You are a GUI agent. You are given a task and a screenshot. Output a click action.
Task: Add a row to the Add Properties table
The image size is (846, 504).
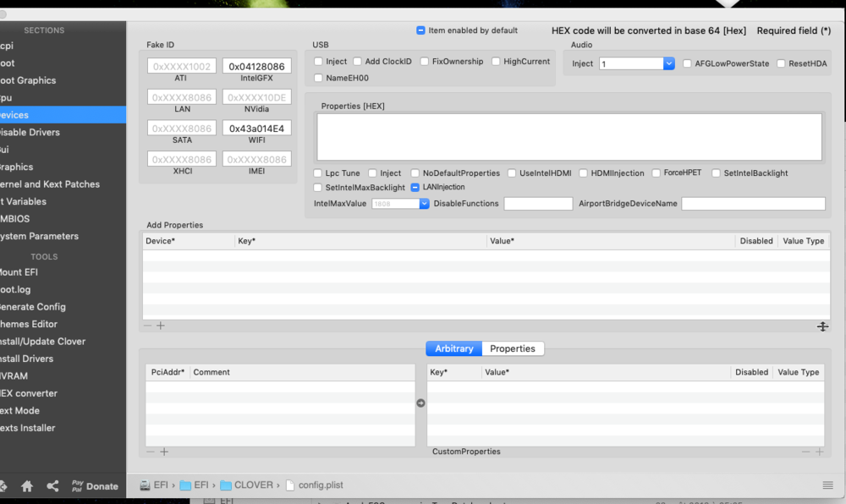tap(161, 326)
